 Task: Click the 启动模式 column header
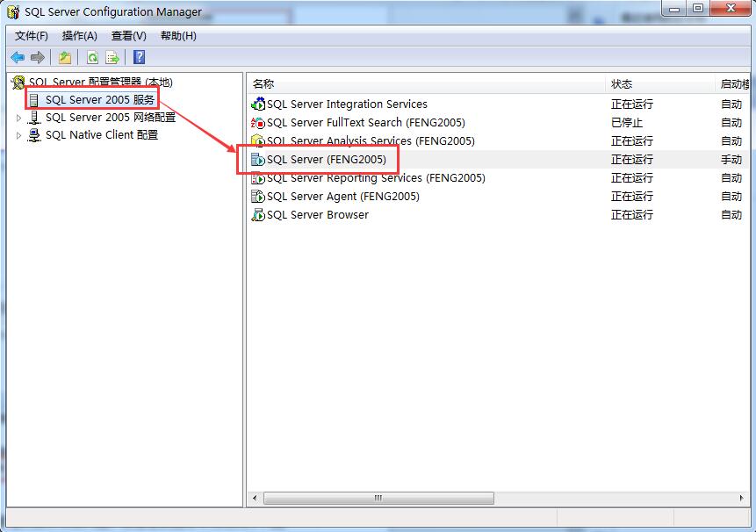pos(733,84)
